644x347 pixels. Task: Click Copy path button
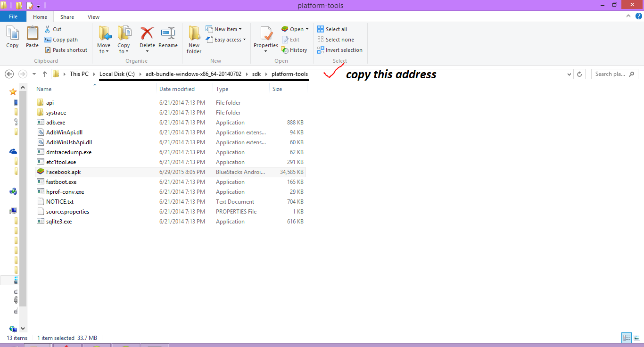pyautogui.click(x=61, y=40)
